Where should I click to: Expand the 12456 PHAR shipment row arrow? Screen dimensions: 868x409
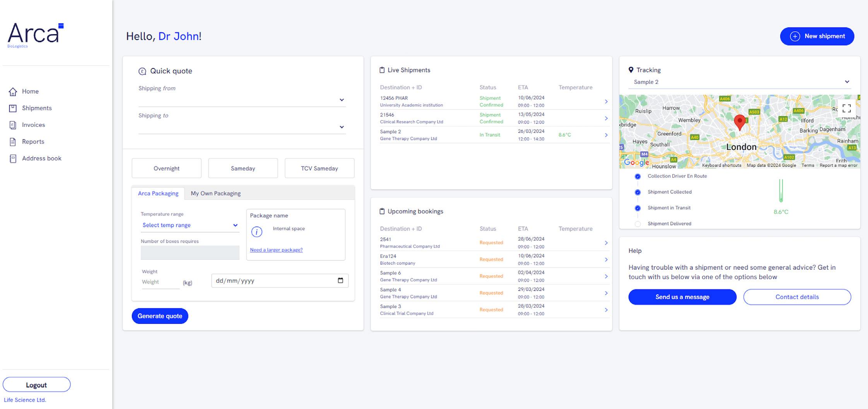606,102
